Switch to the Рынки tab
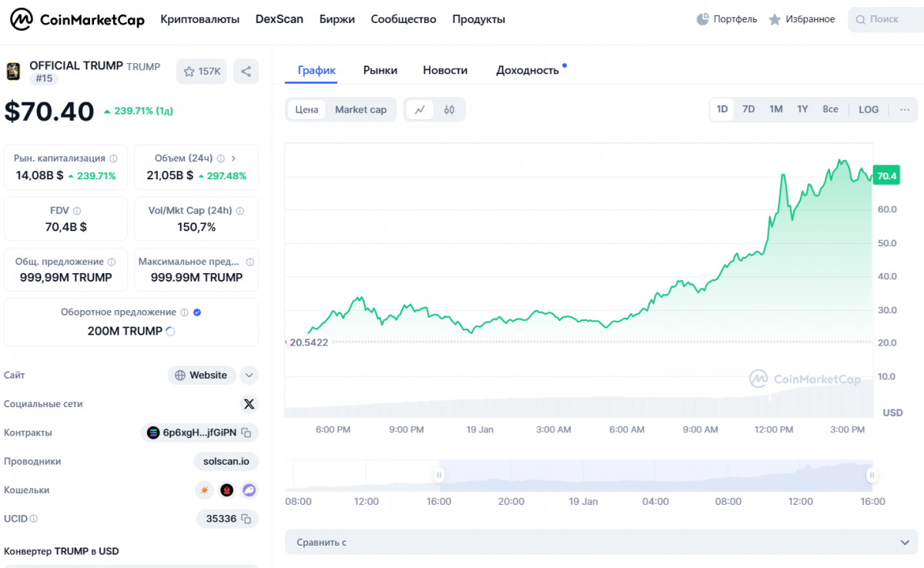Screen dimensions: 924x568 [x=380, y=70]
